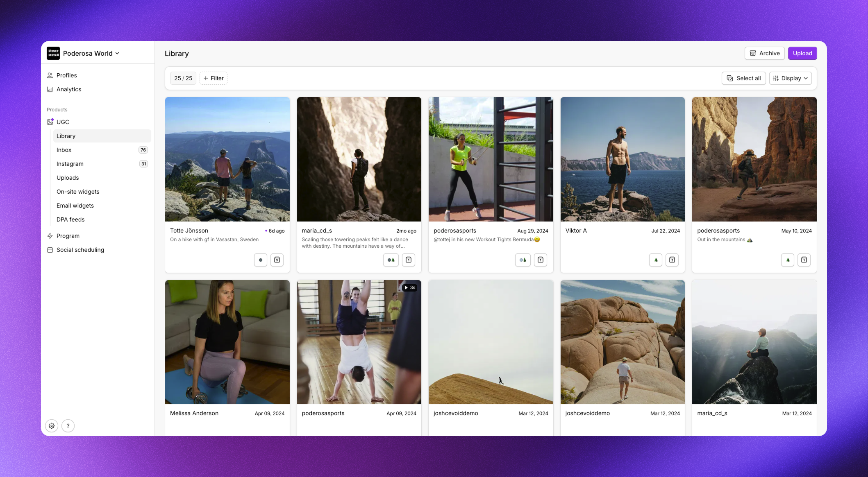Click the Instagram 31 count badge
The height and width of the screenshot is (477, 868).
click(143, 164)
